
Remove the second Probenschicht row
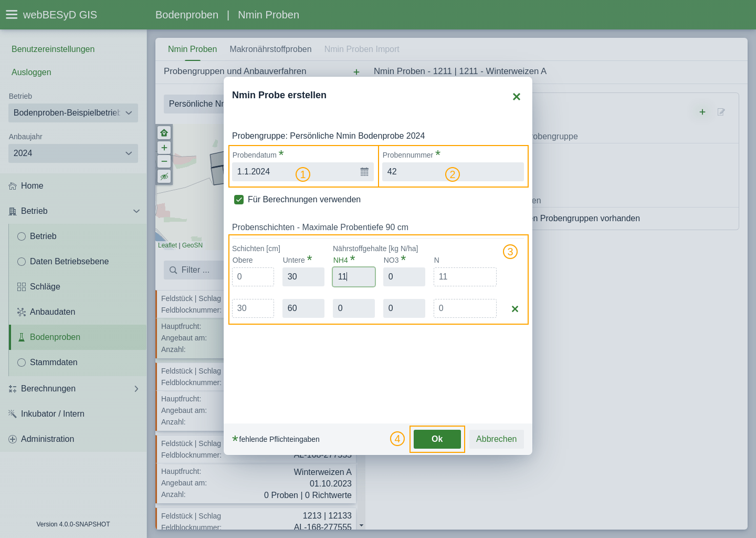point(515,309)
